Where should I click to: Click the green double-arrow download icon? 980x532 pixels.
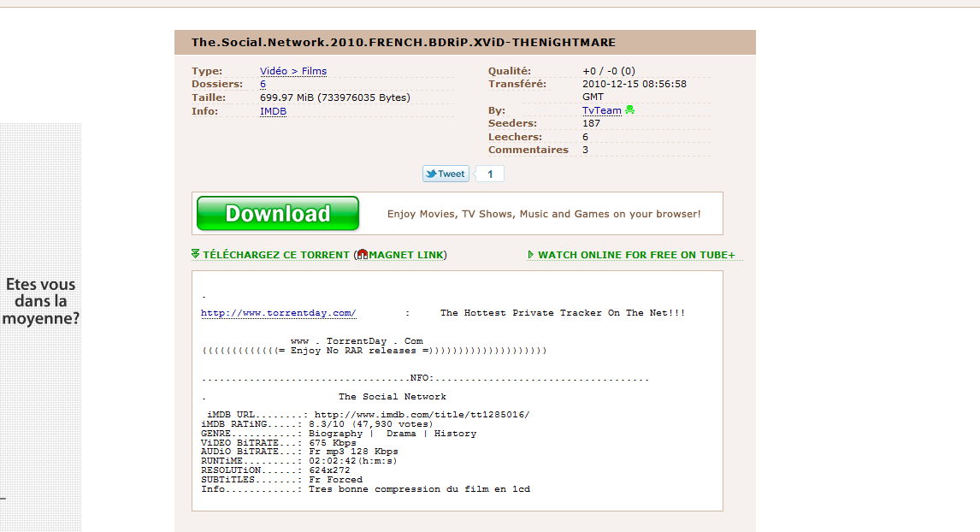[196, 254]
